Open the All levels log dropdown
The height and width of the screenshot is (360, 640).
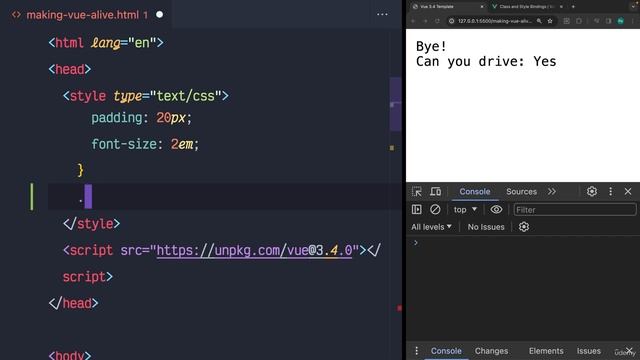pos(431,227)
